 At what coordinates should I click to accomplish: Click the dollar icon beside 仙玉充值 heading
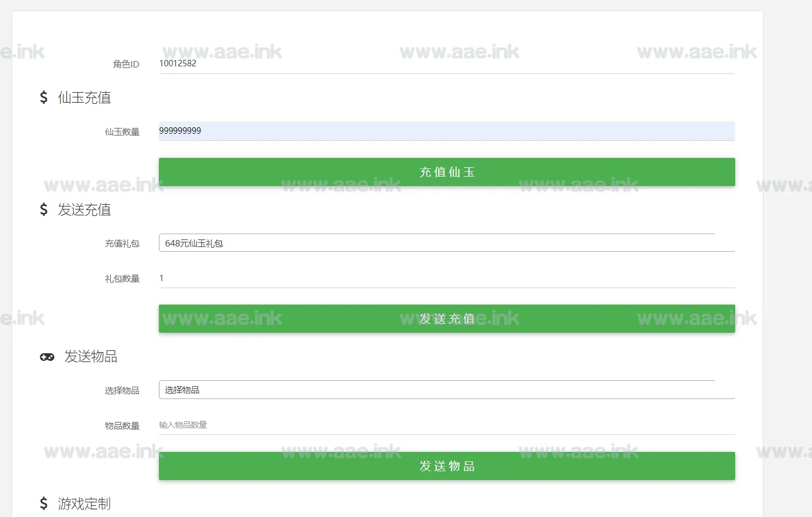(44, 97)
